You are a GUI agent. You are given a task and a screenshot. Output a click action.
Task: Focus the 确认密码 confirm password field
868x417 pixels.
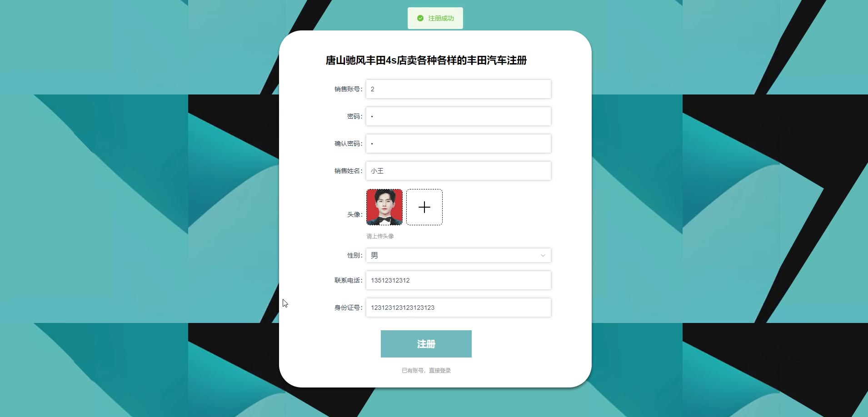point(459,144)
